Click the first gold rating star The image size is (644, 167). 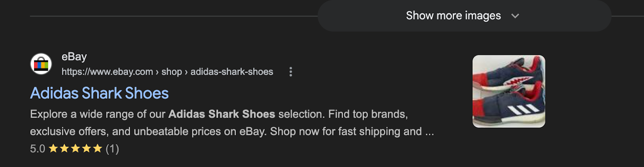click(x=53, y=149)
